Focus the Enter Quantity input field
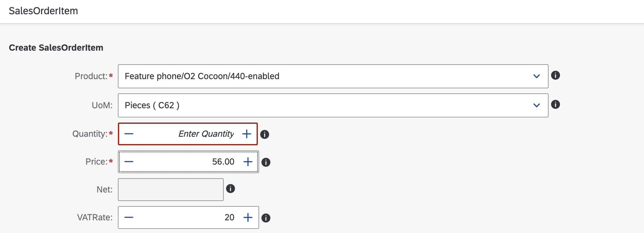This screenshot has height=233, width=644. pyautogui.click(x=188, y=134)
